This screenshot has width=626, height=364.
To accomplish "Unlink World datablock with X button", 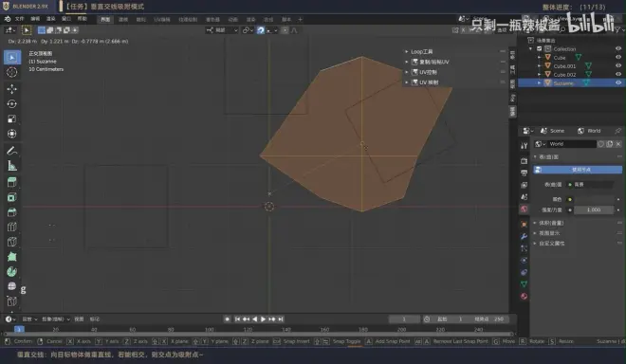I will pyautogui.click(x=618, y=144).
